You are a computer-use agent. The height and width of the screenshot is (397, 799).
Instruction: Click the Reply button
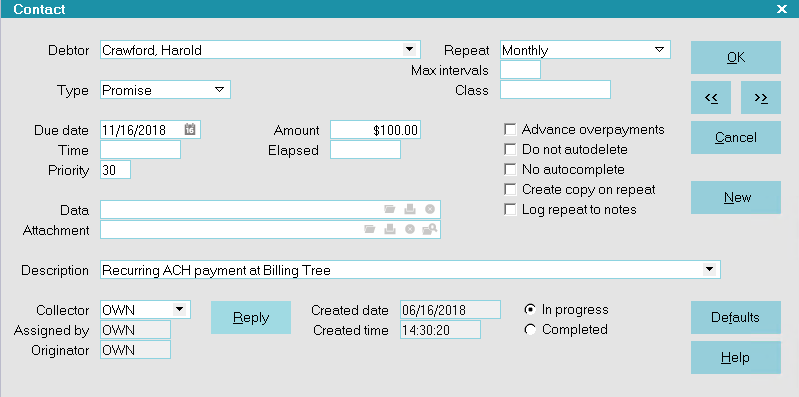pos(251,317)
